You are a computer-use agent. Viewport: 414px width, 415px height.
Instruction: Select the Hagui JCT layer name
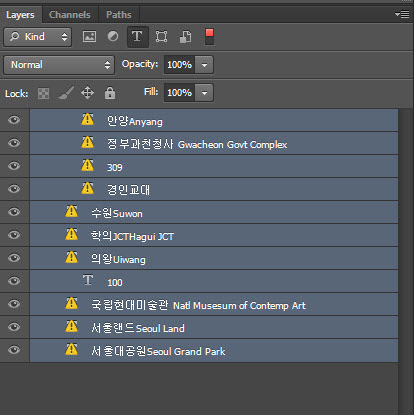click(x=132, y=236)
